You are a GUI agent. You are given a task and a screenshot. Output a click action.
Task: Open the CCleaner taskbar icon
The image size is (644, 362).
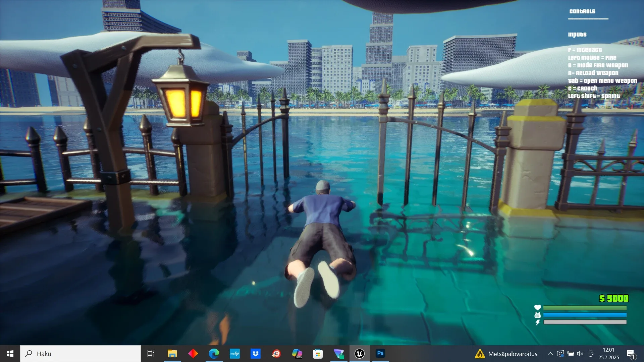pos(276,354)
